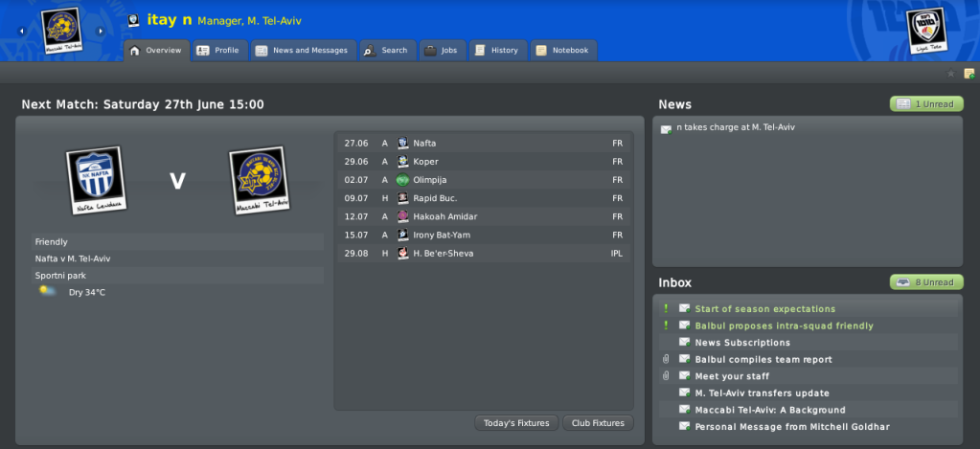The width and height of the screenshot is (980, 449).
Task: Open the Olimpija team icon in fixtures
Action: point(402,180)
